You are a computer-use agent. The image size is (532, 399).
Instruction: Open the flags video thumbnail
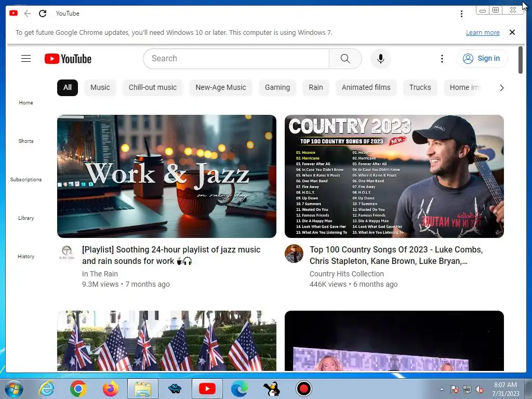point(167,341)
